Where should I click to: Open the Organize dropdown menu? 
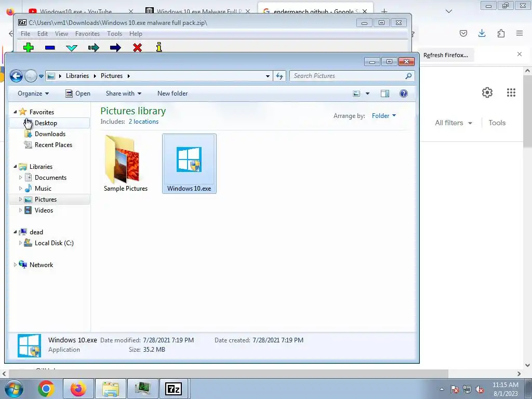coord(33,94)
